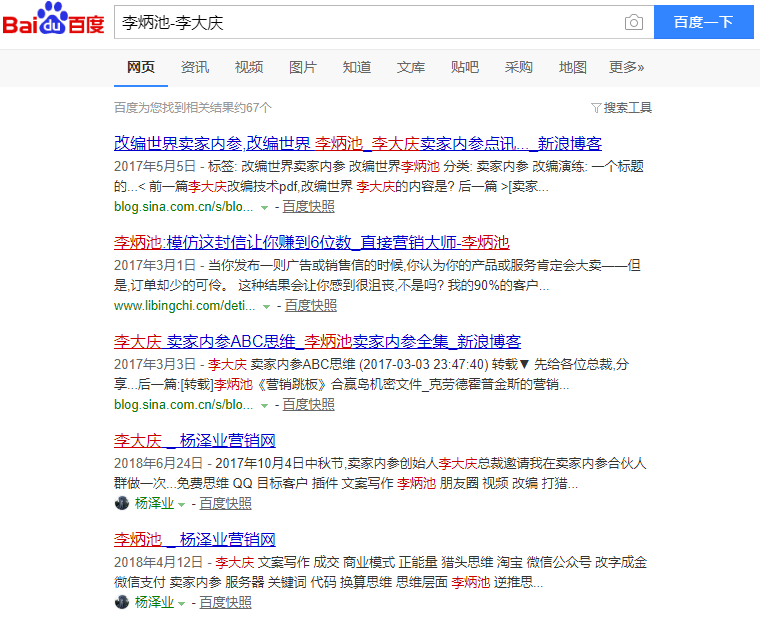Click URL www.libingchi.com/deti...

[x=185, y=305]
